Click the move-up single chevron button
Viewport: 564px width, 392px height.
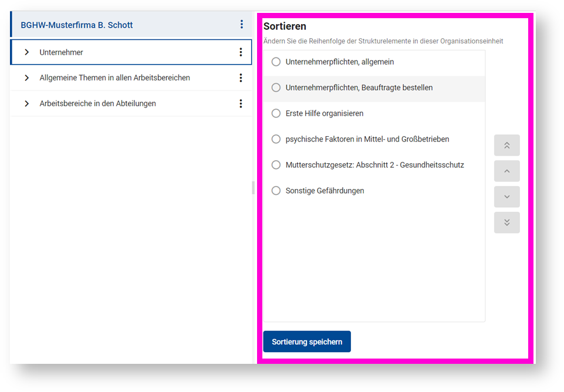pyautogui.click(x=506, y=171)
